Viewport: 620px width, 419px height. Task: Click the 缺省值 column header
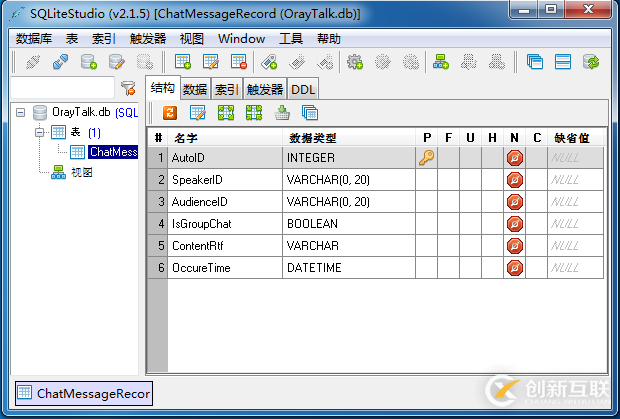[575, 138]
